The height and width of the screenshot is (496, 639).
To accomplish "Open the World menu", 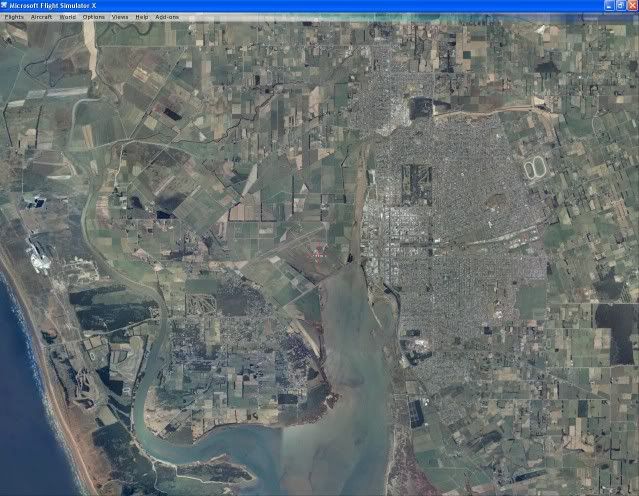I will [x=67, y=17].
